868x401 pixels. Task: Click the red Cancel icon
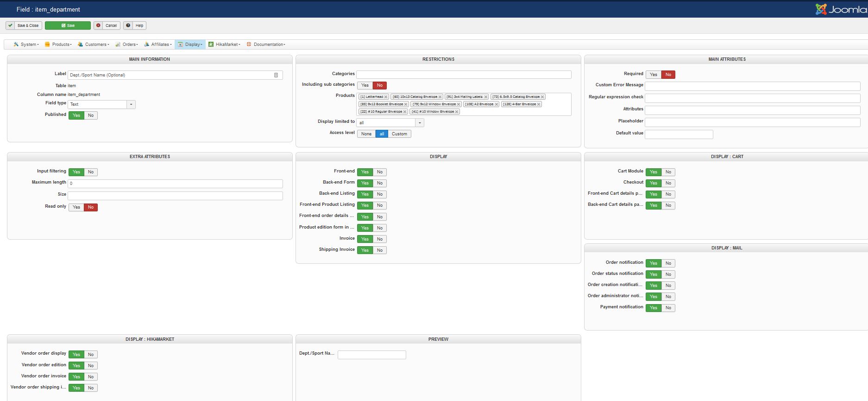98,25
